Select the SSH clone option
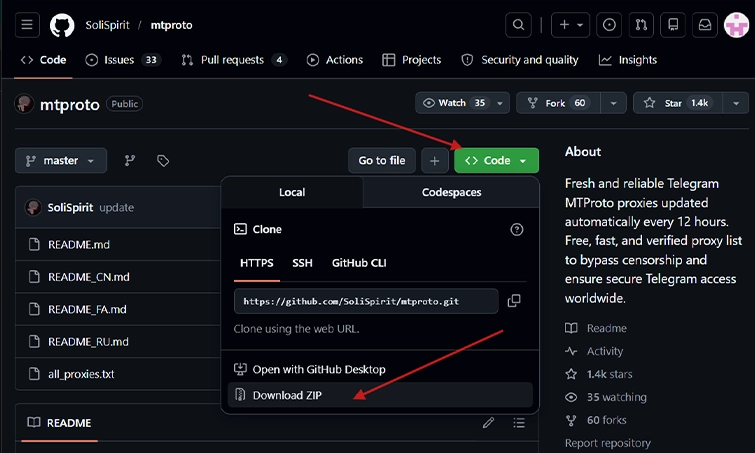This screenshot has height=453, width=755. pyautogui.click(x=302, y=263)
